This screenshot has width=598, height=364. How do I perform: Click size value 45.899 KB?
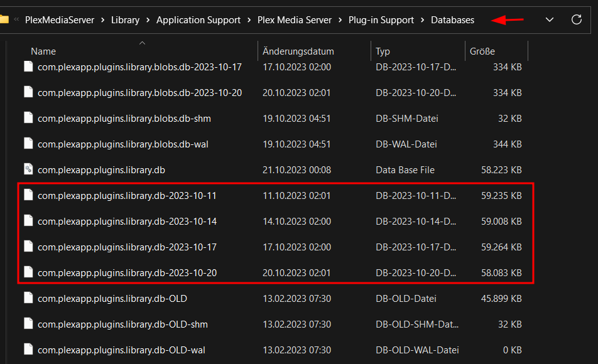point(501,299)
